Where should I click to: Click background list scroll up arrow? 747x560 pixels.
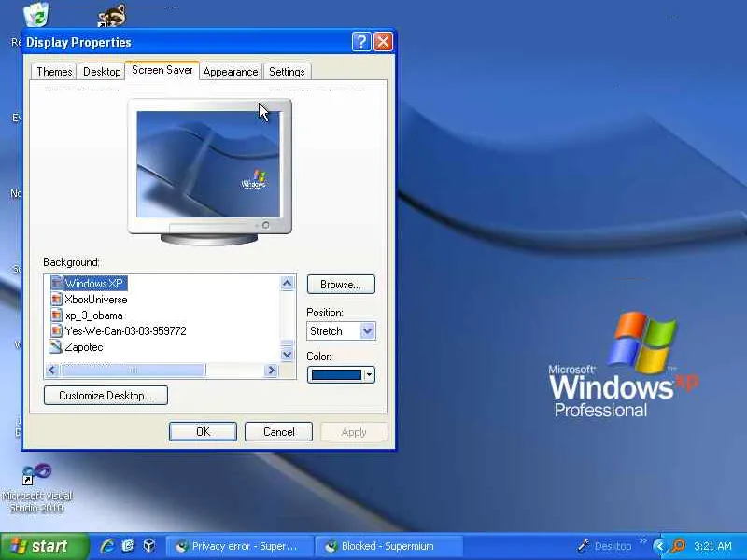coord(287,284)
